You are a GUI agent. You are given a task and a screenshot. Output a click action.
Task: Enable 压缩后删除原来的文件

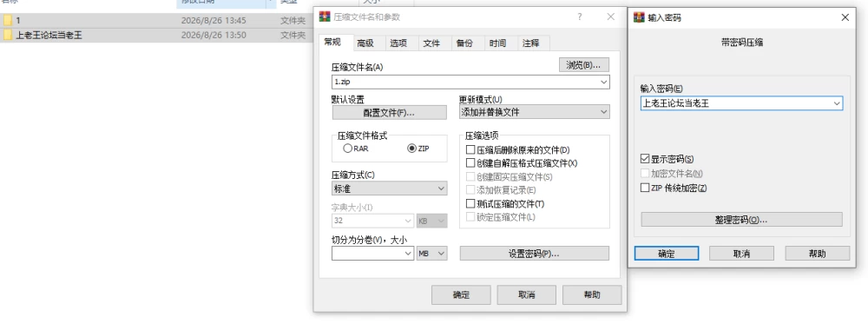[x=470, y=150]
